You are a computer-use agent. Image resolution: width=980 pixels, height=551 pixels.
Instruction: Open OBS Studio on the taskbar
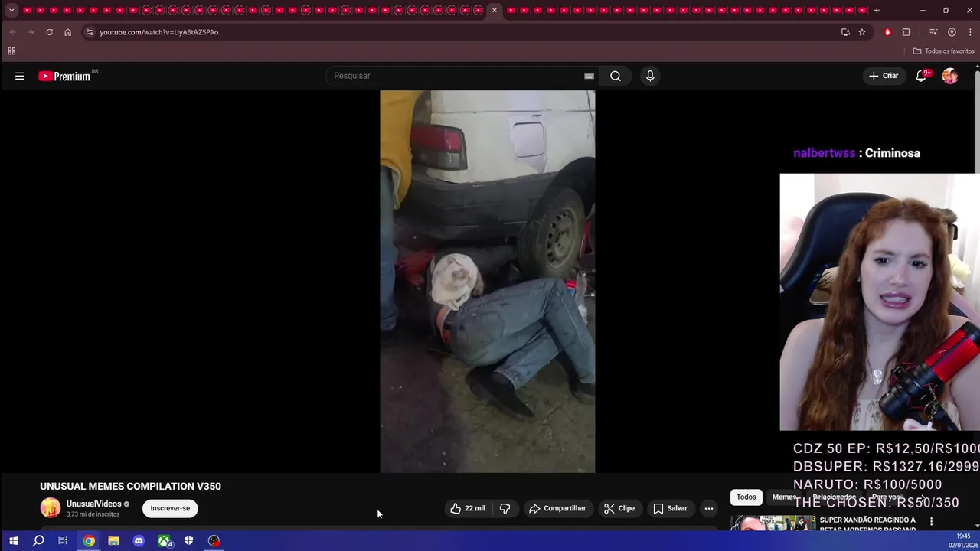[214, 541]
